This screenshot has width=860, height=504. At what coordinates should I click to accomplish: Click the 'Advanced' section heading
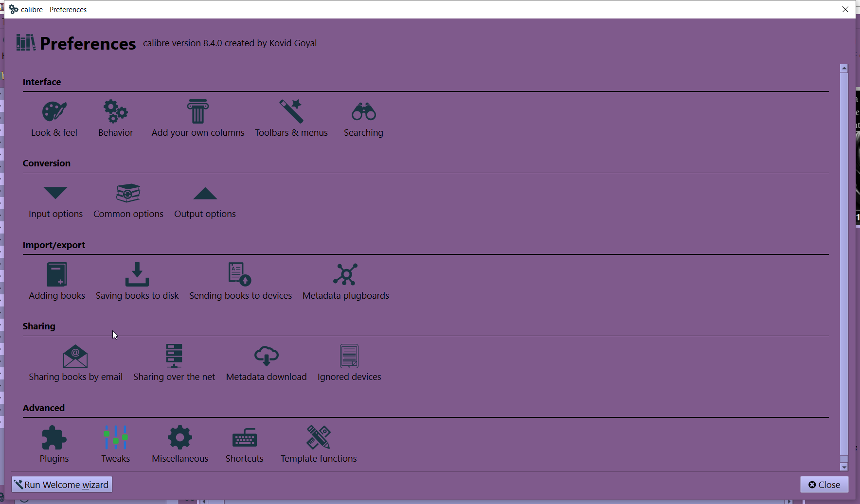(44, 408)
